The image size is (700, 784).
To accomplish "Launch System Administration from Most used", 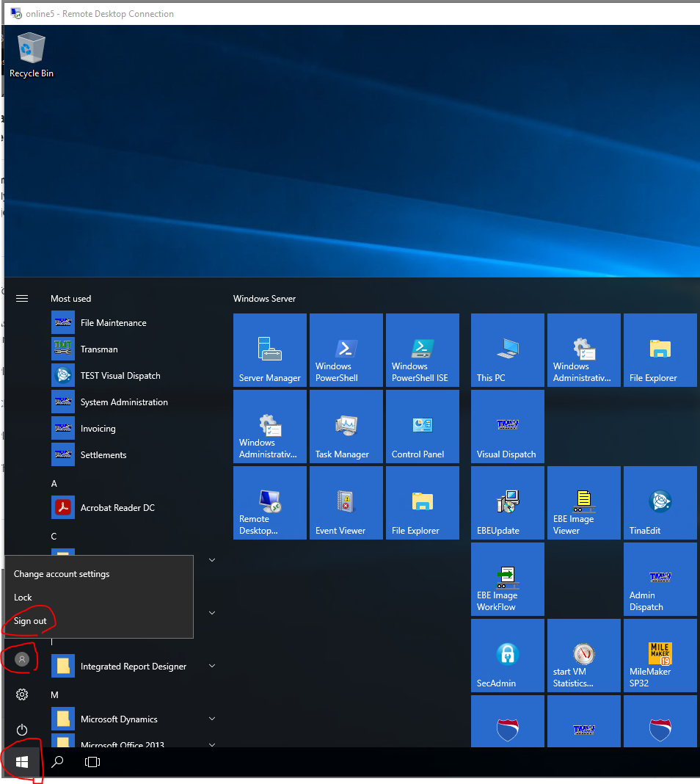I will (133, 402).
